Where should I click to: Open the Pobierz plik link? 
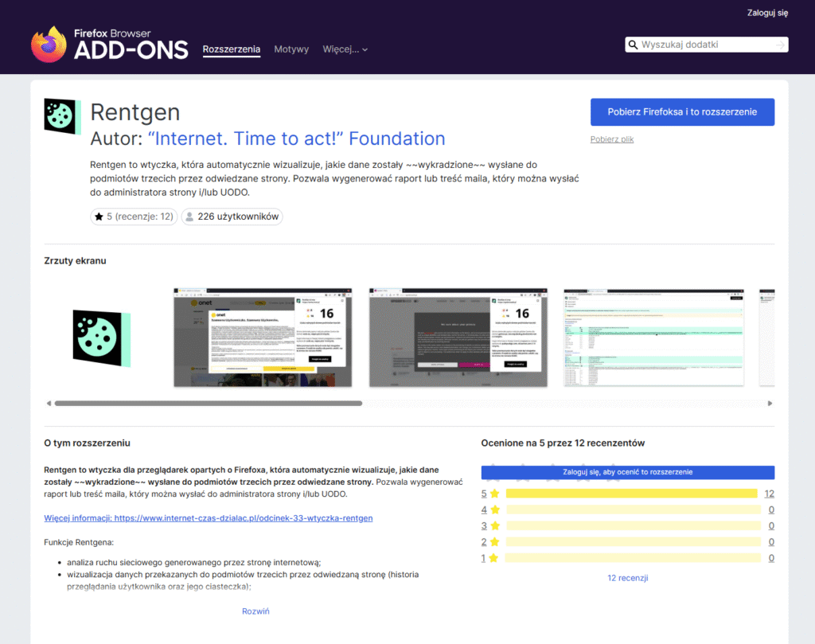click(611, 139)
